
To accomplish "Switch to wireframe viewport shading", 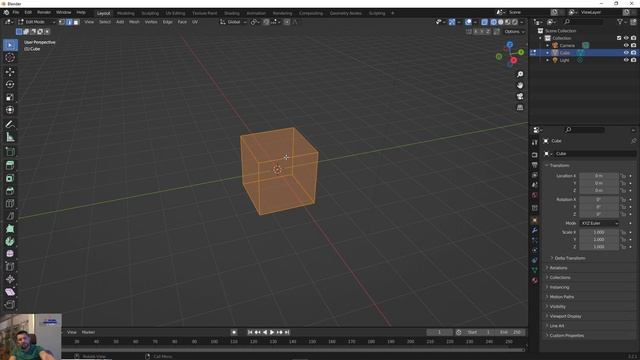I will [x=493, y=22].
